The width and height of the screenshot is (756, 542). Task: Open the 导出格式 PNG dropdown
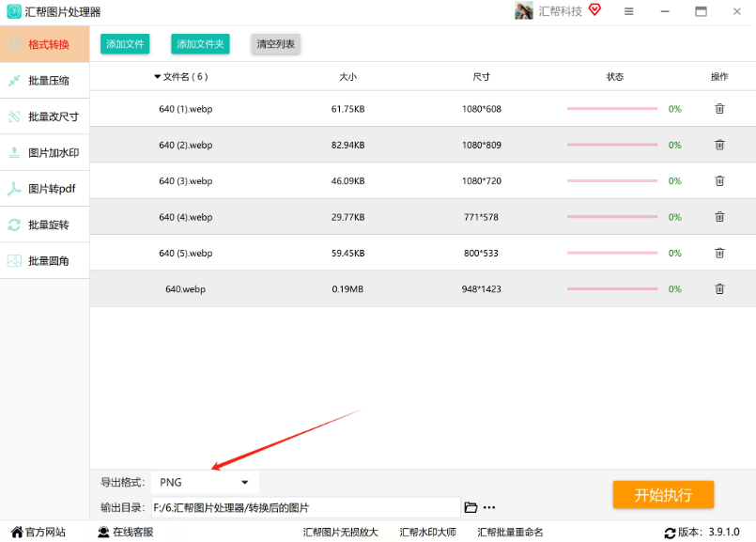point(205,482)
